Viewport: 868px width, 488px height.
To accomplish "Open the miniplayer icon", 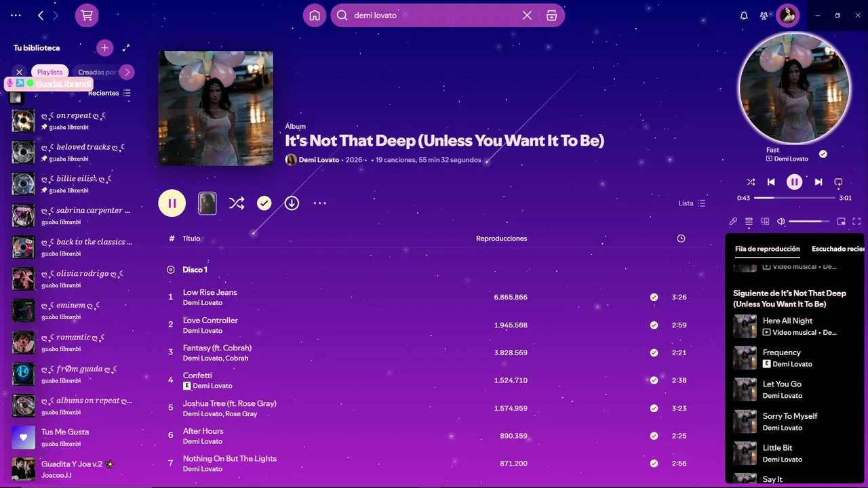I will (842, 221).
